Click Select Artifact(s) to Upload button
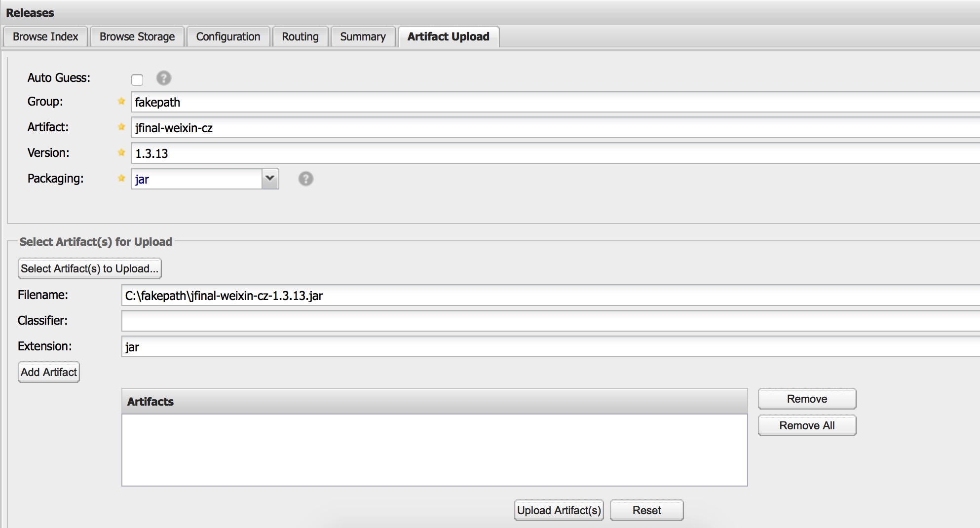Screen dimensions: 980x528 [89, 268]
